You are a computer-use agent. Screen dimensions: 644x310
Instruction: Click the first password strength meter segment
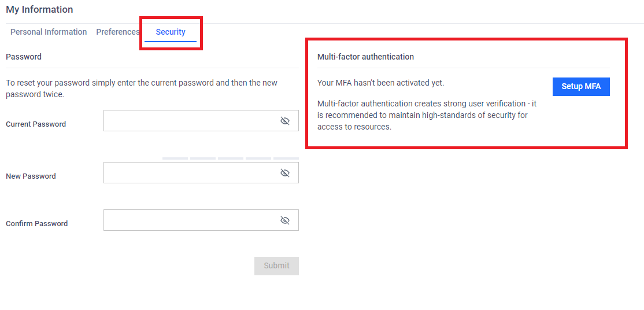175,158
